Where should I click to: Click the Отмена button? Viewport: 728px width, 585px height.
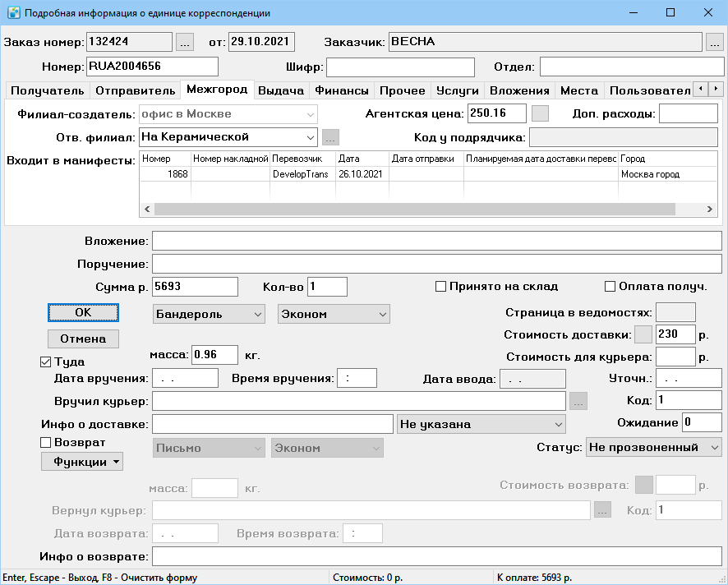click(83, 339)
